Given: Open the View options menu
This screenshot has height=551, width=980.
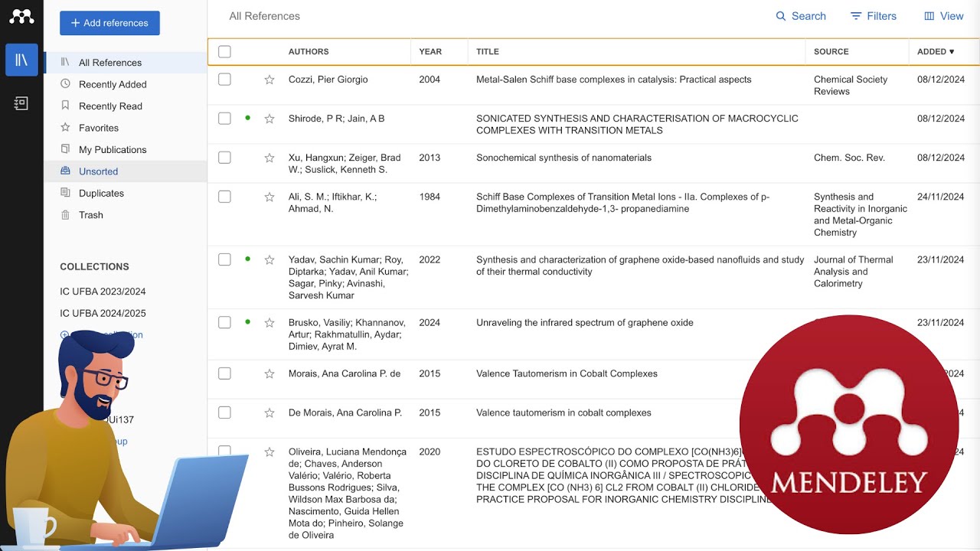Looking at the screenshot, I should click(943, 16).
